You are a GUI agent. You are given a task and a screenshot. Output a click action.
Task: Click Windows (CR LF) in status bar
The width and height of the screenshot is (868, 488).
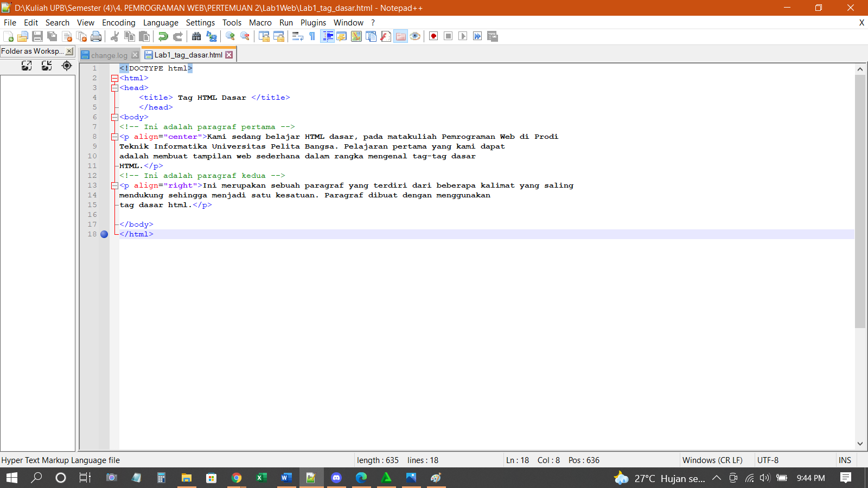(712, 460)
